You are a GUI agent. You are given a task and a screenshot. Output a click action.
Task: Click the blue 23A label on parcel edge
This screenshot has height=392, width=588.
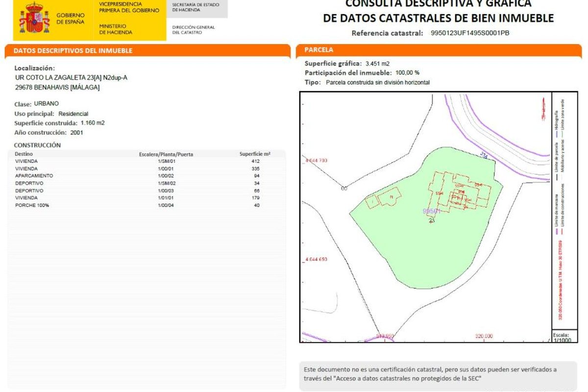click(484, 155)
